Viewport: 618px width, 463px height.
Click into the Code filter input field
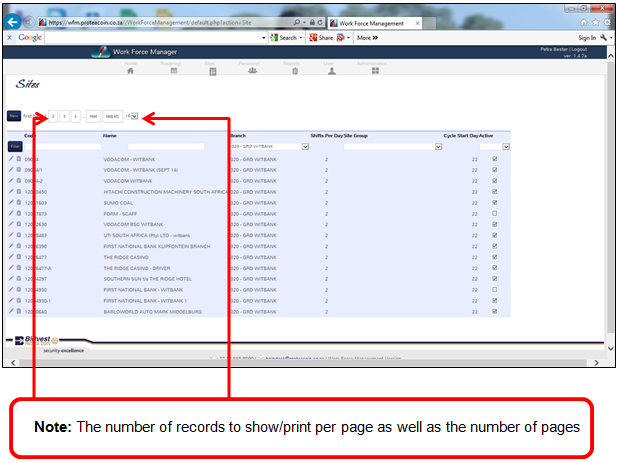[63, 147]
